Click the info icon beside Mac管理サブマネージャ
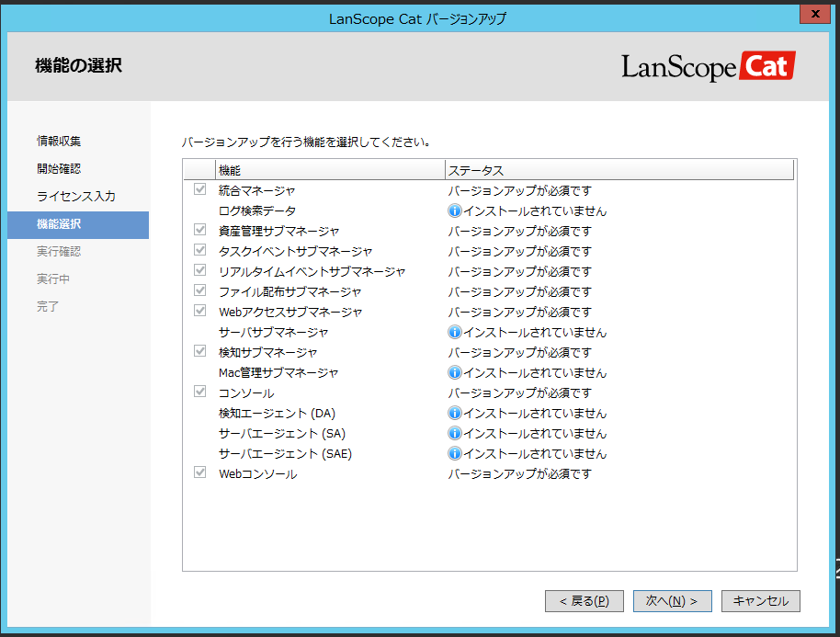Viewport: 840px width, 637px height. [x=455, y=372]
